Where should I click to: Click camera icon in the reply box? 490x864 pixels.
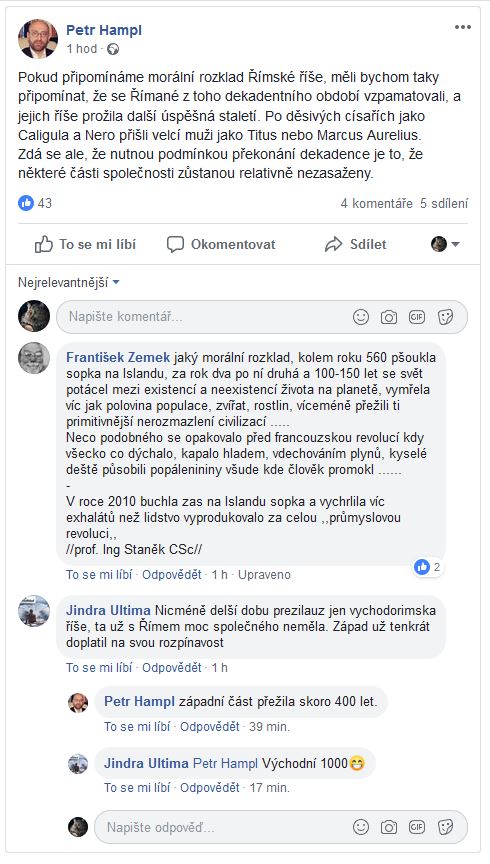(x=389, y=827)
